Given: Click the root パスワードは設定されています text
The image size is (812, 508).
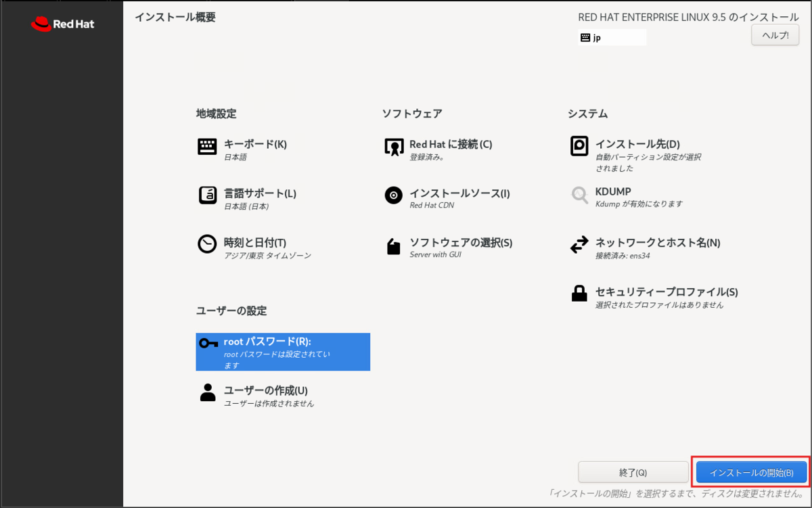Looking at the screenshot, I should 277,360.
